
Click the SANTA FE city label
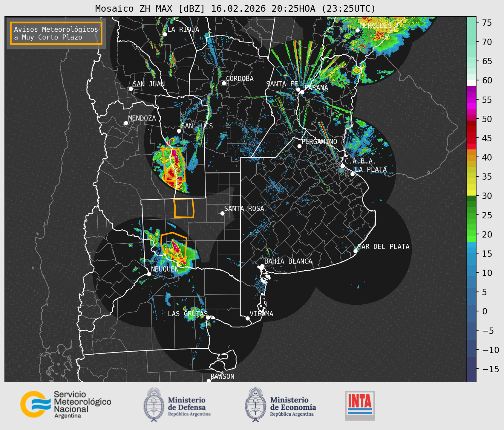click(282, 84)
